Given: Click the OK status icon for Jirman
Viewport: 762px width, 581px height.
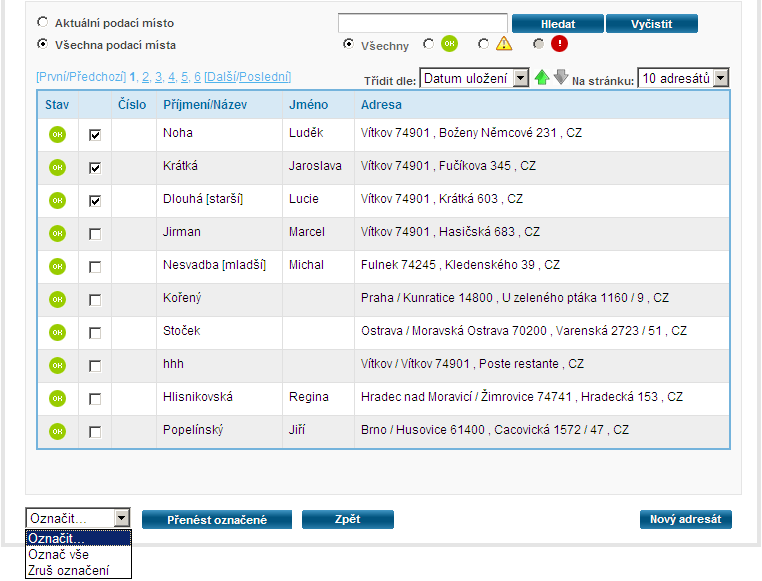Looking at the screenshot, I should click(x=57, y=233).
